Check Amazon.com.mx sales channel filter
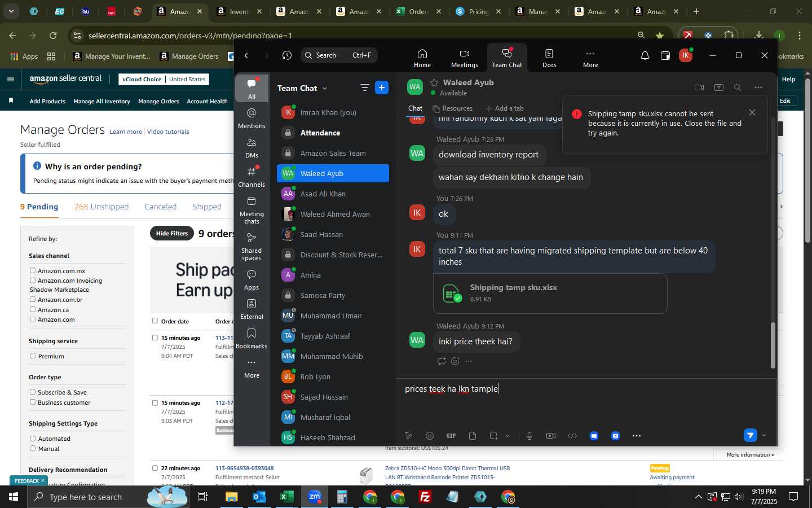812x508 pixels. click(x=33, y=271)
